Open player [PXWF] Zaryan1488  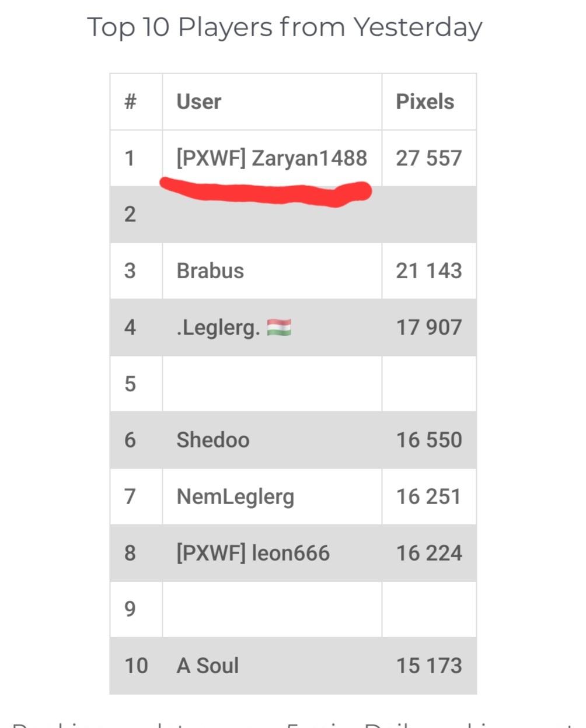coord(271,158)
